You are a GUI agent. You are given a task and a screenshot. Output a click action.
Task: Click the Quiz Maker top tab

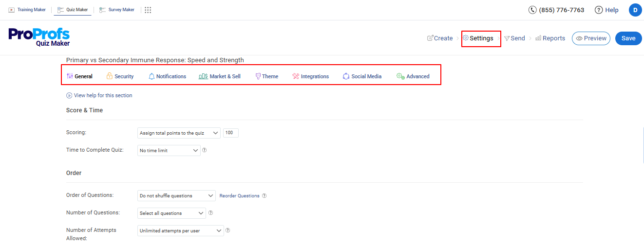point(73,10)
